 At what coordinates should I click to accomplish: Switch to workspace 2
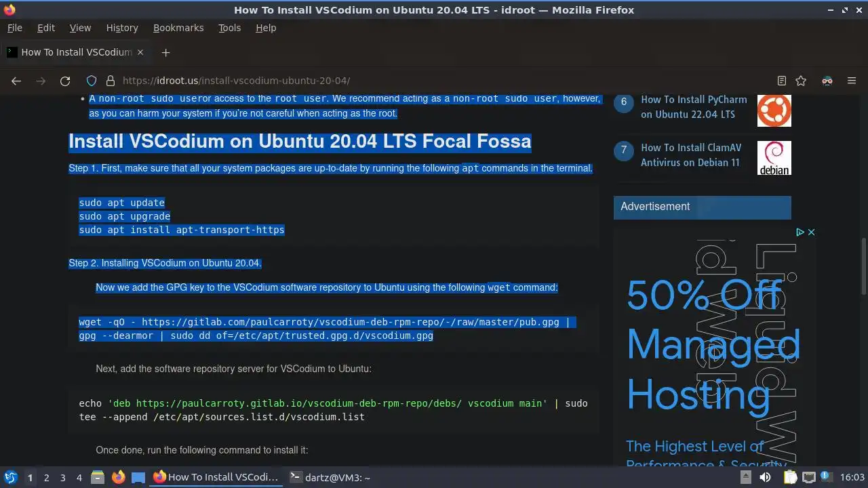point(46,478)
